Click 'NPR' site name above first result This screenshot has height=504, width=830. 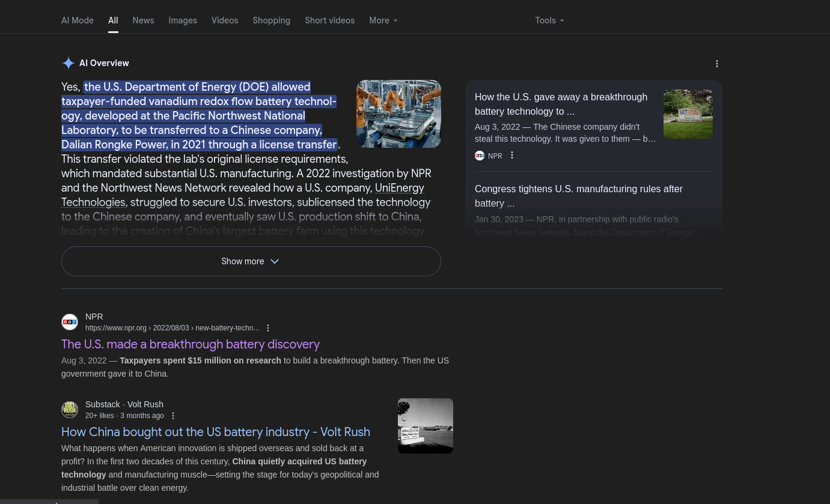(94, 317)
